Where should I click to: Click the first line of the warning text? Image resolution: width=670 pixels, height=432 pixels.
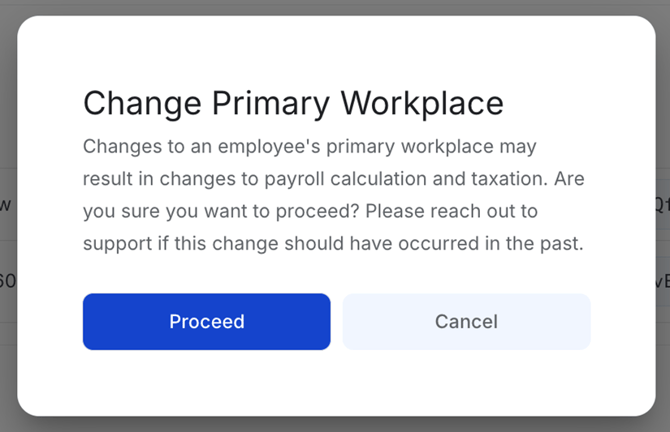click(x=310, y=147)
